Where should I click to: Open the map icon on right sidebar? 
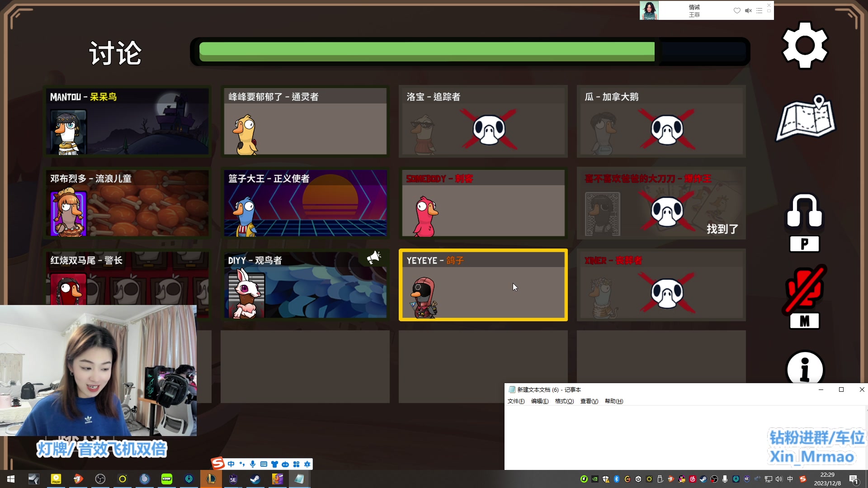click(x=806, y=118)
